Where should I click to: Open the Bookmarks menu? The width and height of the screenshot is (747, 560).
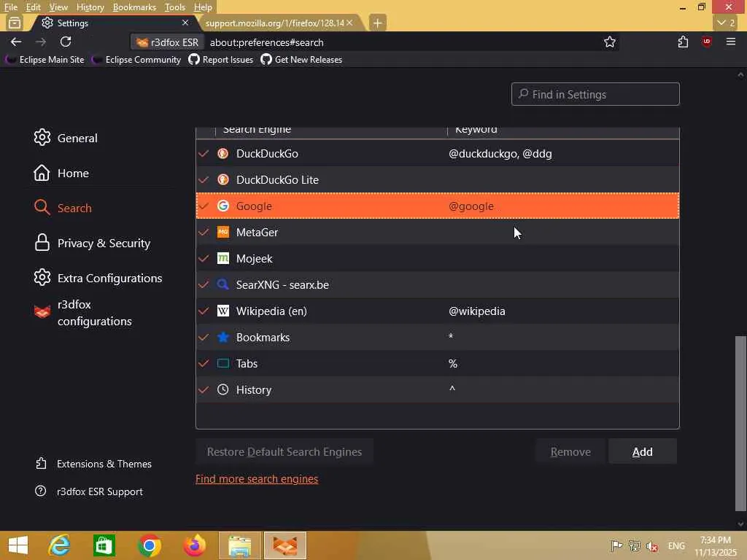tap(134, 7)
